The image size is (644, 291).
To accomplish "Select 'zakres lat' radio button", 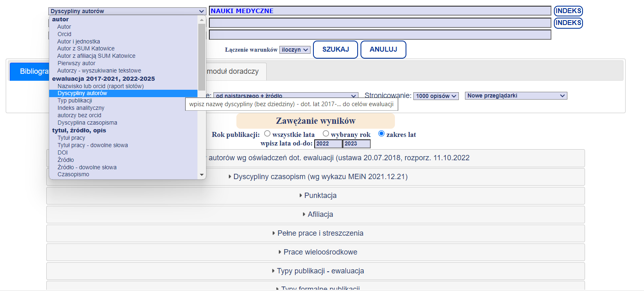I will coord(381,134).
